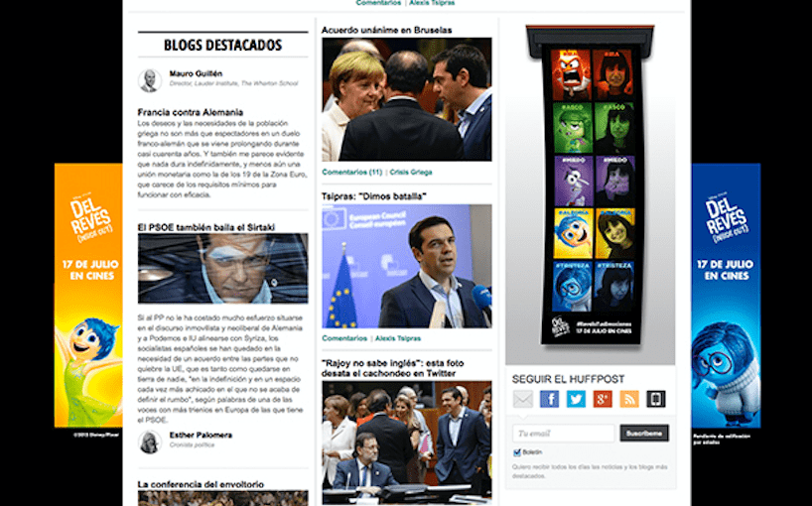Open 'La conferencia del envoltorio' post
Image resolution: width=812 pixels, height=506 pixels.
point(201,484)
